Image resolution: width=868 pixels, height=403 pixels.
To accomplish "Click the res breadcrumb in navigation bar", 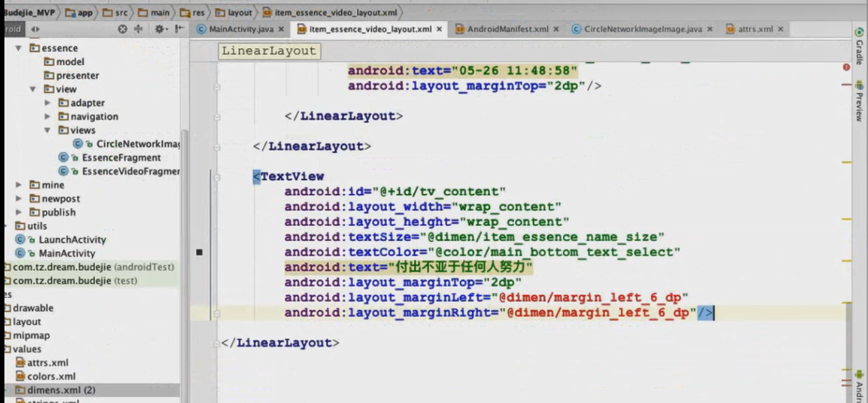I will point(193,12).
